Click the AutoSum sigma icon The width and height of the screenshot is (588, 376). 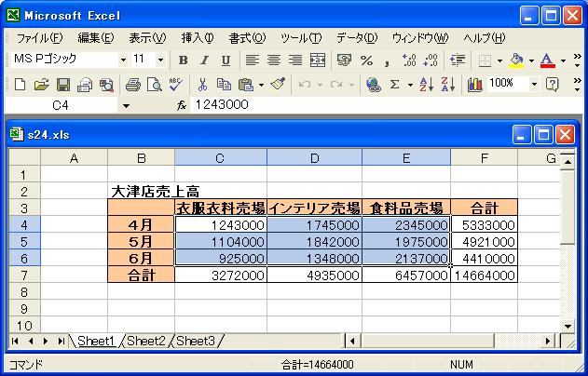[394, 85]
